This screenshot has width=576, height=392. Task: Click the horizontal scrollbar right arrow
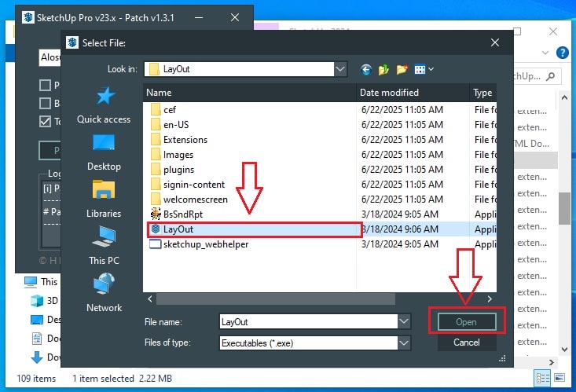[x=490, y=299]
